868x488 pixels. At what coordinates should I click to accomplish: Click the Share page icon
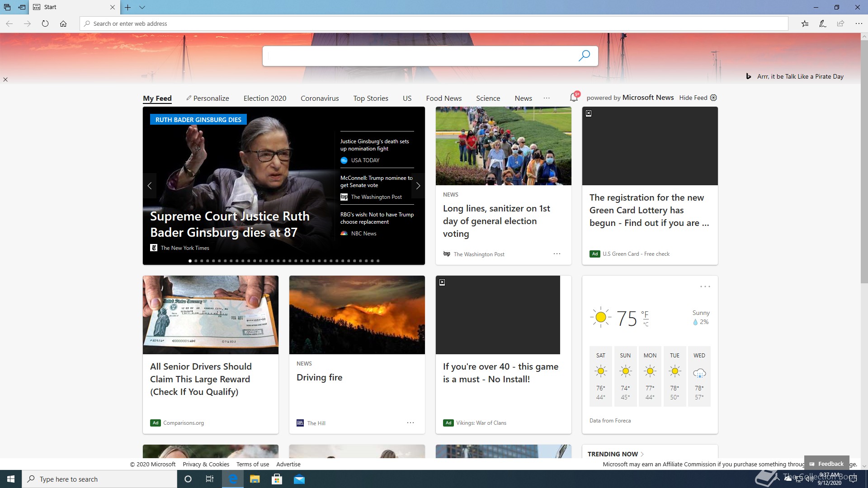pyautogui.click(x=840, y=23)
